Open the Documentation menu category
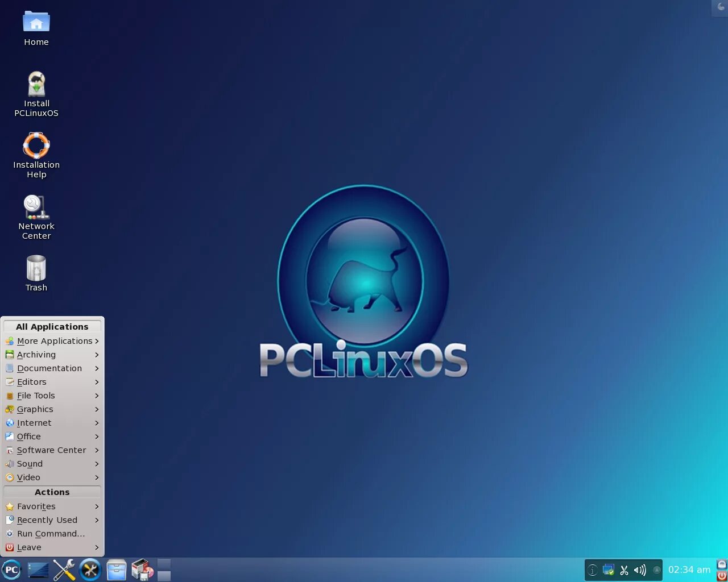 [x=52, y=368]
